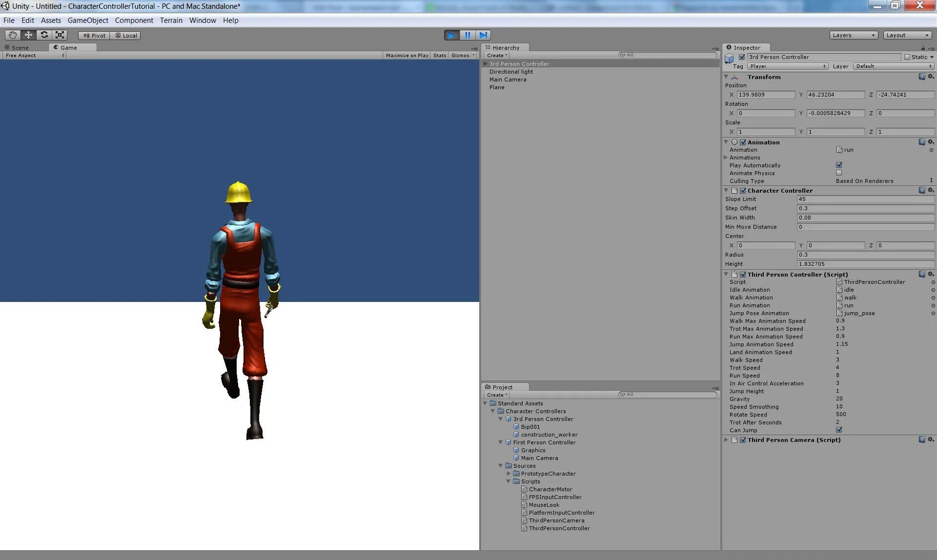Select the Game tab
This screenshot has height=560, width=937.
(x=68, y=47)
